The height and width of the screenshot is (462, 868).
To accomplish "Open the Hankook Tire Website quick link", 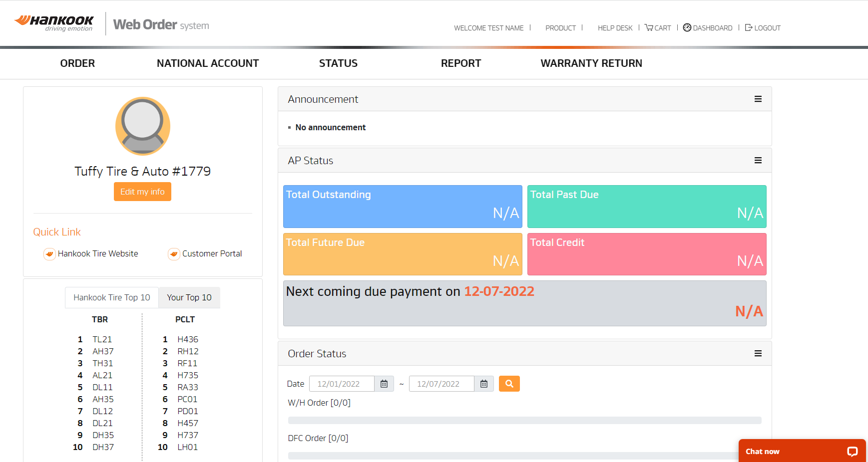I will [x=97, y=253].
